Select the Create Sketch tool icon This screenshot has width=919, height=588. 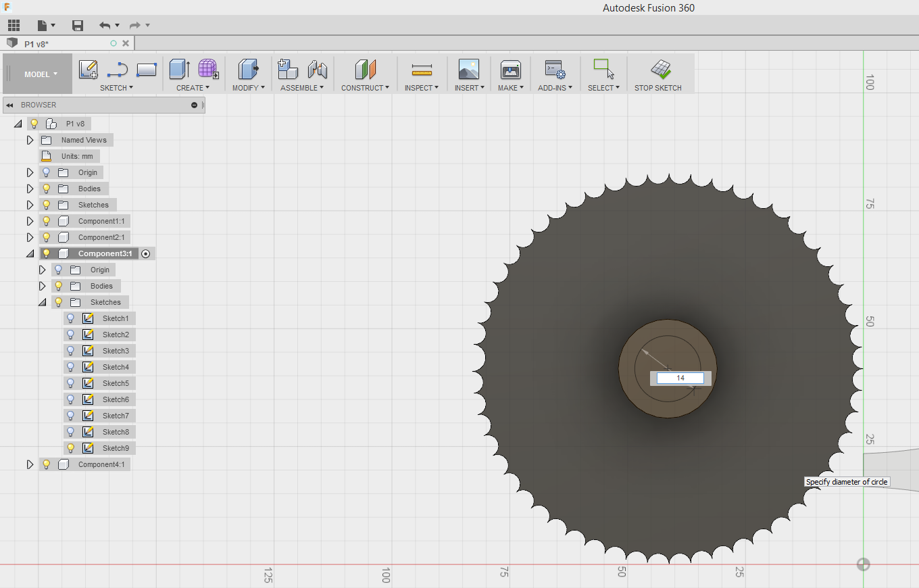pyautogui.click(x=89, y=69)
